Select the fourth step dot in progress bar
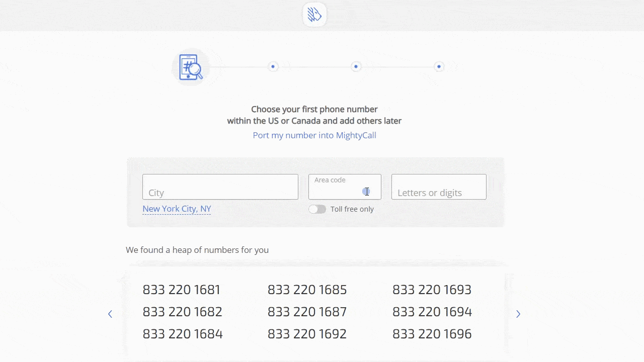 click(x=439, y=66)
